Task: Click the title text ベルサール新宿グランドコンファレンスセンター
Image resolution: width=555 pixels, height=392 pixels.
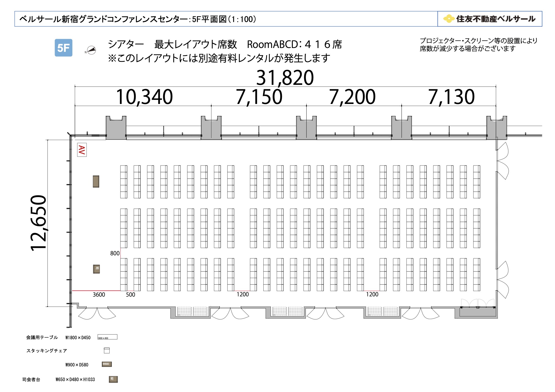Action: click(x=104, y=19)
